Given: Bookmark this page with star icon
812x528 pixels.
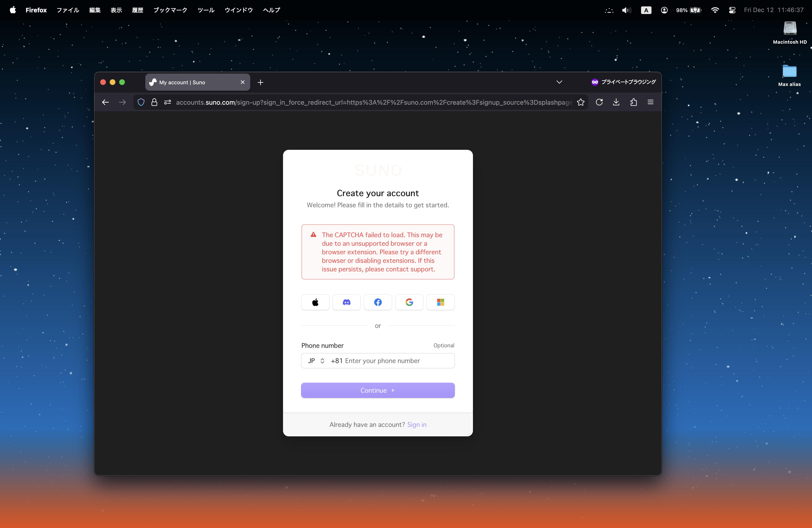Looking at the screenshot, I should [x=580, y=102].
